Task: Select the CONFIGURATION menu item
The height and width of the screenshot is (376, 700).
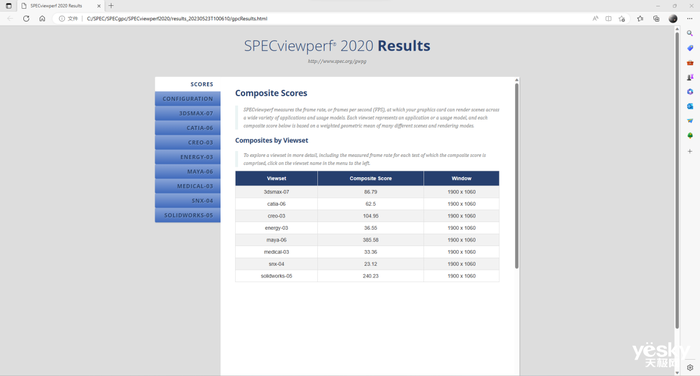Action: [x=188, y=99]
